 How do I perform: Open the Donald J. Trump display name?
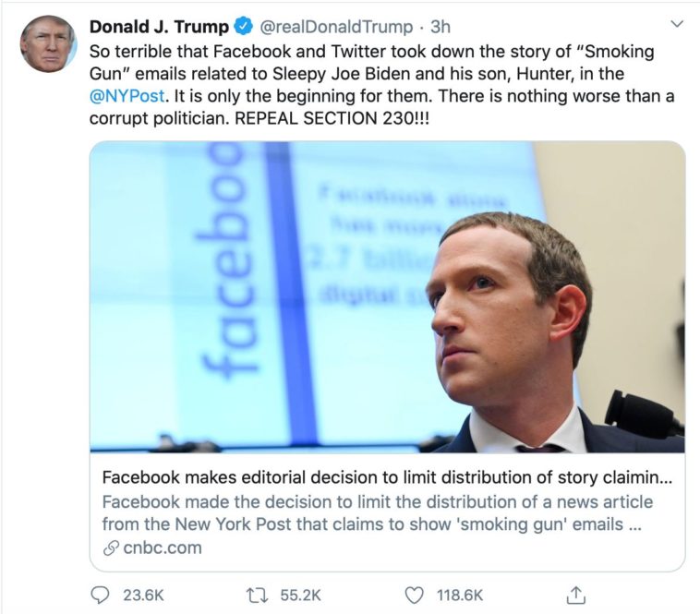[x=159, y=26]
